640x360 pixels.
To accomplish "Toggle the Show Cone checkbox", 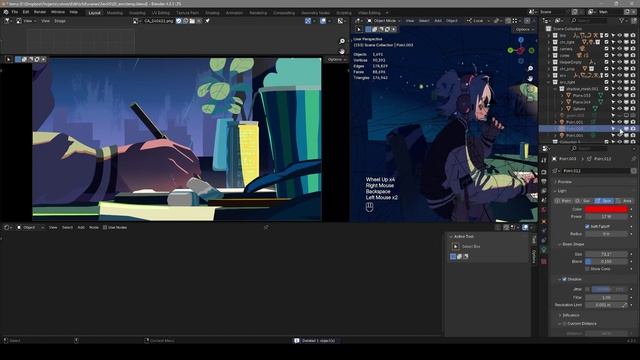I will (587, 269).
